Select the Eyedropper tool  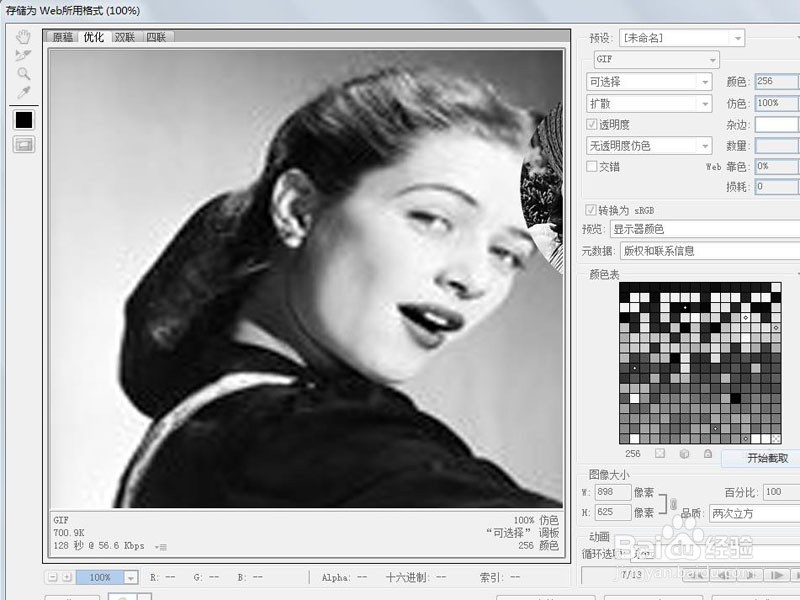pos(23,92)
